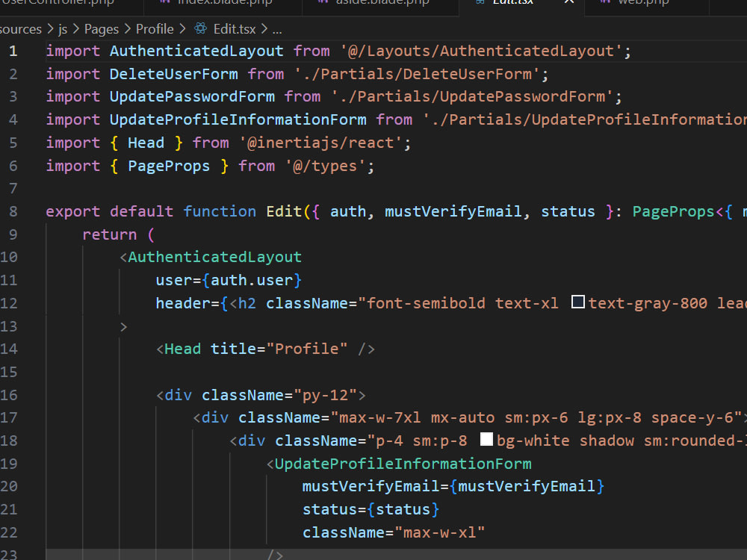
Task: Click the mustVerifyEmail parameter on line 8
Action: pos(453,211)
